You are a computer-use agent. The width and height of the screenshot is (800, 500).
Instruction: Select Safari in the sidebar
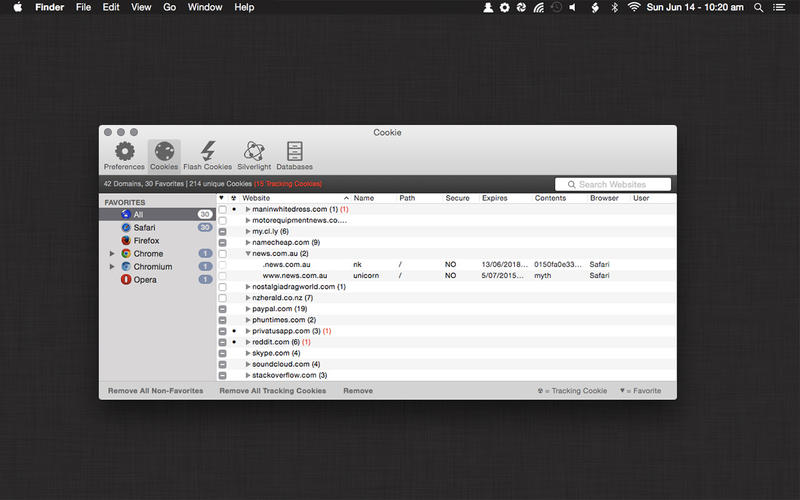tap(143, 228)
